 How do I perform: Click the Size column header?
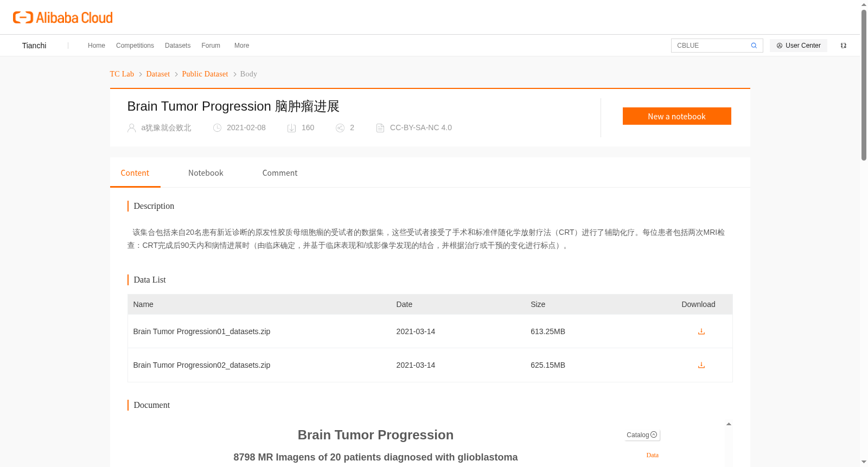click(x=538, y=304)
